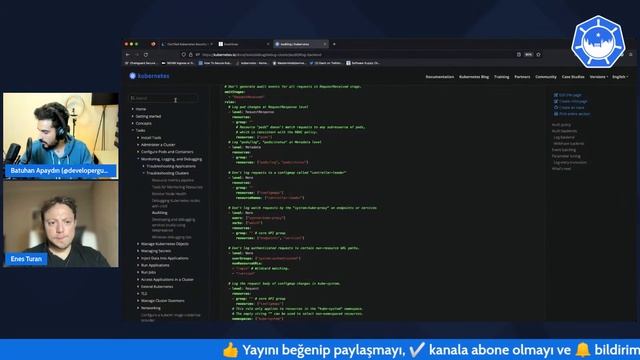Open Run Applications in sidebar
Screen dimensions: 640x360
(155, 265)
